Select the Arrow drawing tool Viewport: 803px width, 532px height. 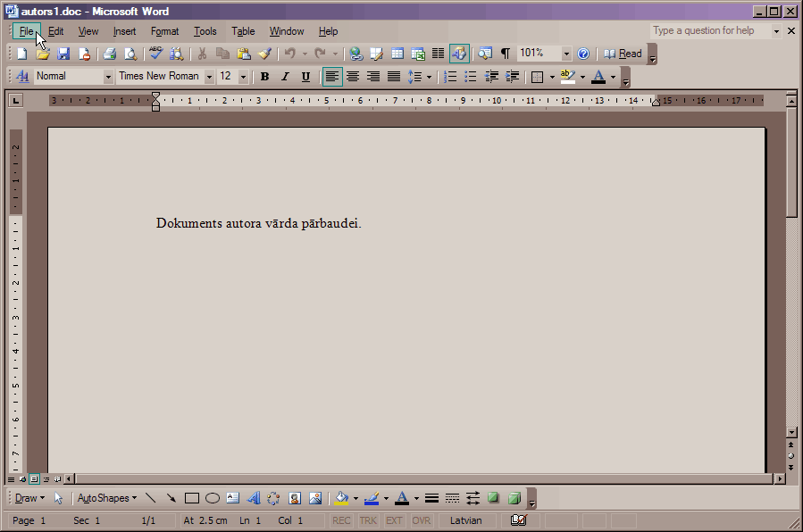(171, 498)
